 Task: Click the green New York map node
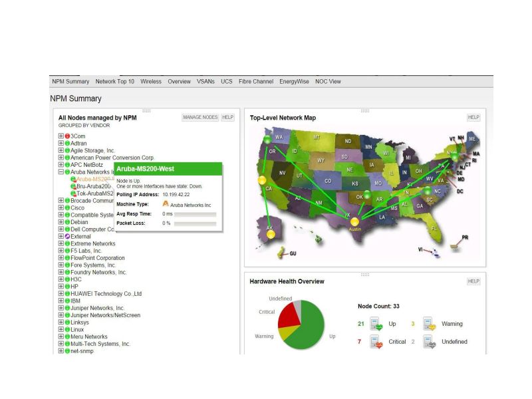[x=454, y=156]
